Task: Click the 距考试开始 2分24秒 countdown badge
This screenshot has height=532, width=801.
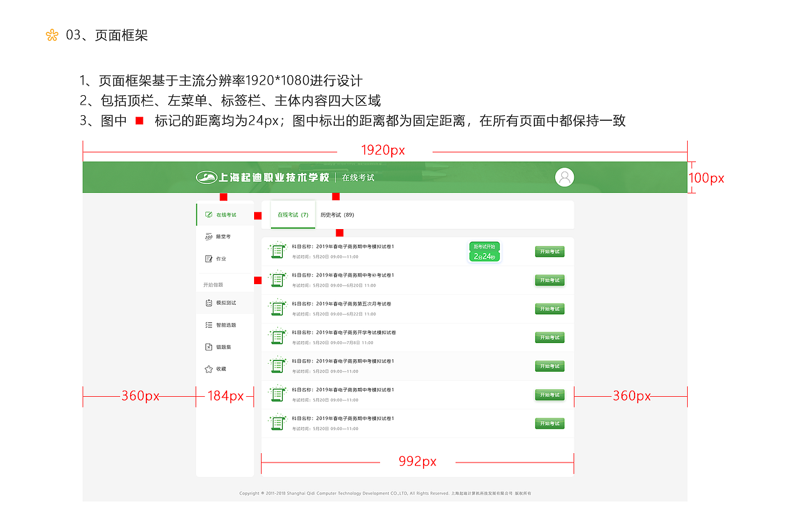Action: click(484, 252)
